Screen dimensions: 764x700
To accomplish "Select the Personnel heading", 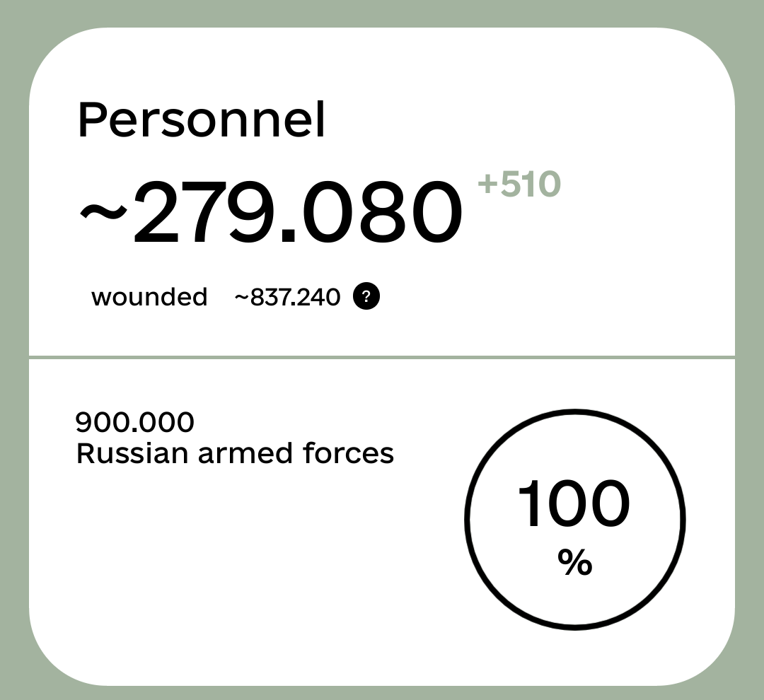I will (201, 119).
